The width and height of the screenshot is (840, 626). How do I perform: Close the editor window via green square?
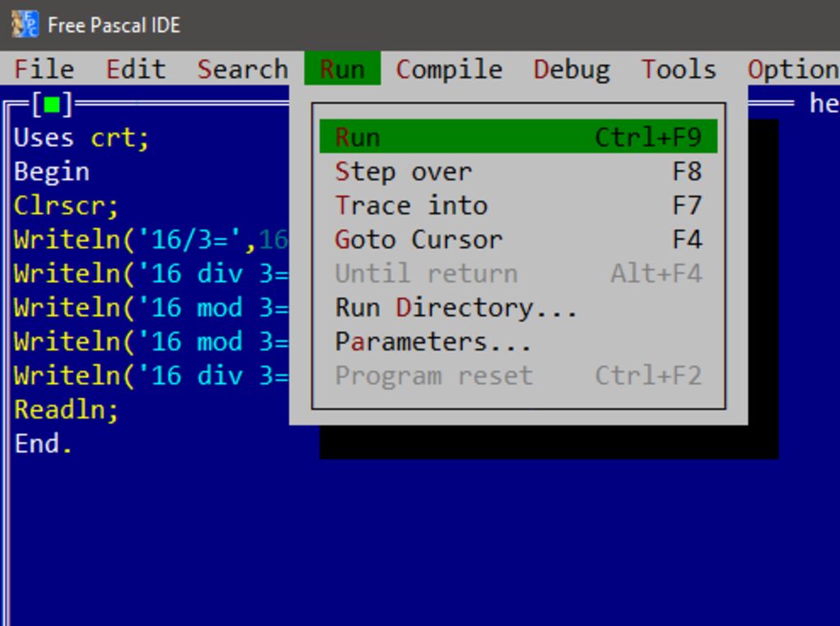pyautogui.click(x=52, y=103)
